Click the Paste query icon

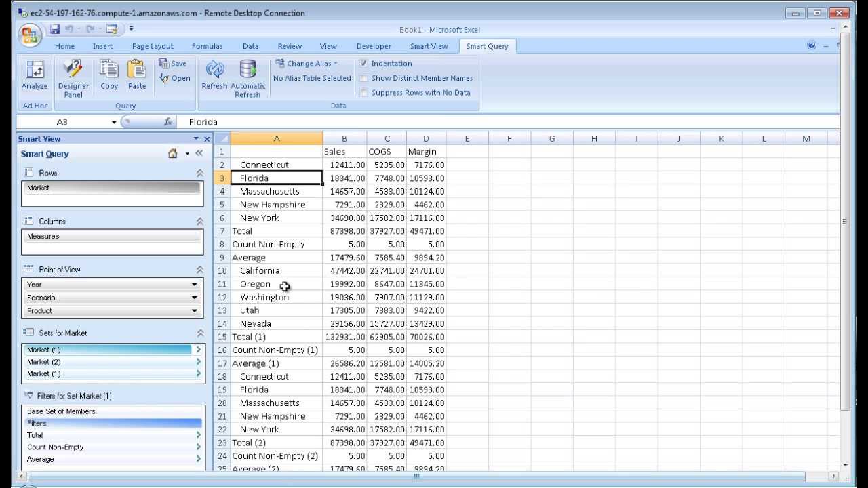point(137,75)
